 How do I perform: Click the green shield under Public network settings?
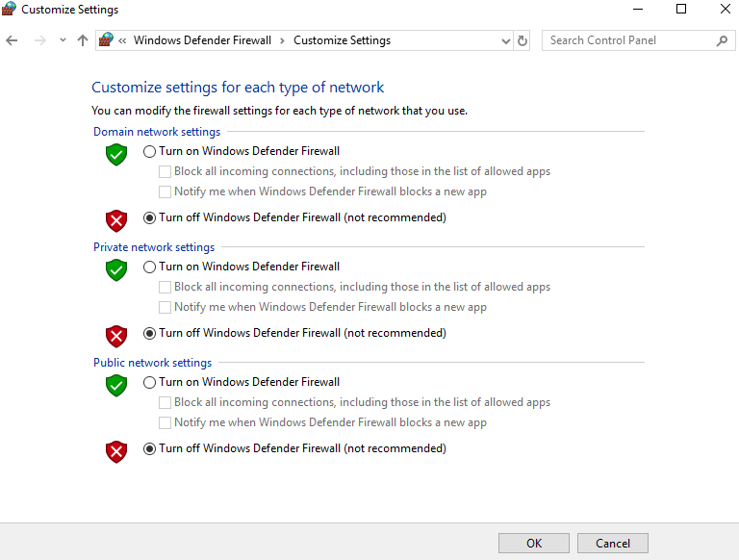pyautogui.click(x=116, y=385)
